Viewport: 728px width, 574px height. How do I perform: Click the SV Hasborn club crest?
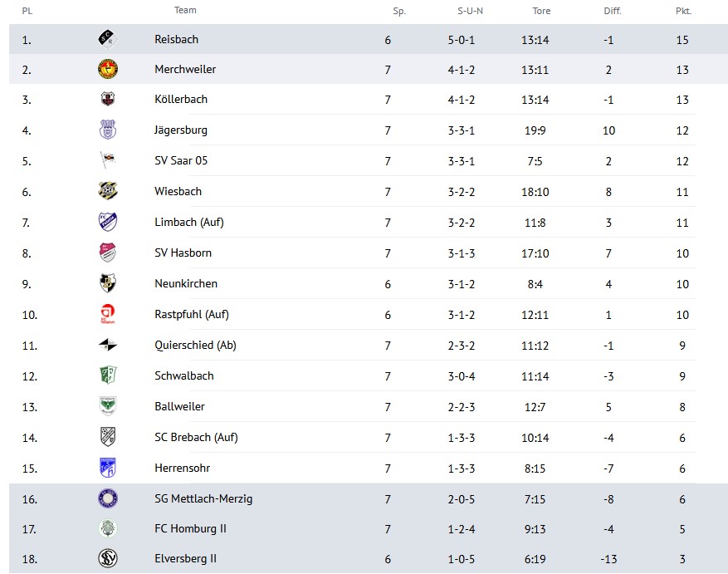coord(108,253)
